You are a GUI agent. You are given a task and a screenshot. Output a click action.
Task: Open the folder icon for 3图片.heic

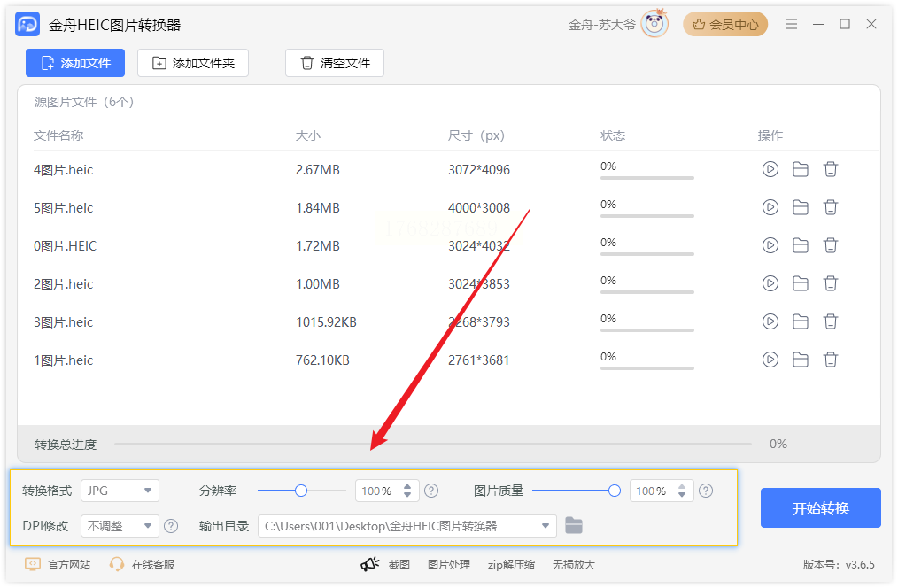801,321
